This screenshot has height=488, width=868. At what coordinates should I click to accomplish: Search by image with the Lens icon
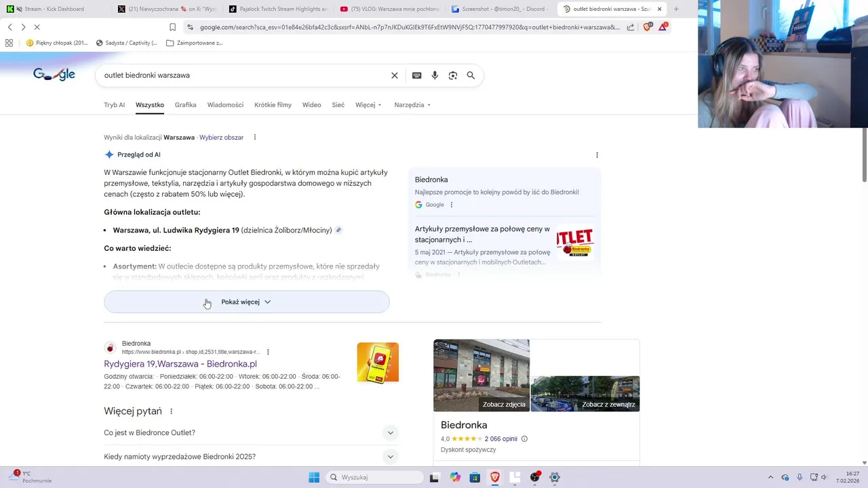coord(453,75)
